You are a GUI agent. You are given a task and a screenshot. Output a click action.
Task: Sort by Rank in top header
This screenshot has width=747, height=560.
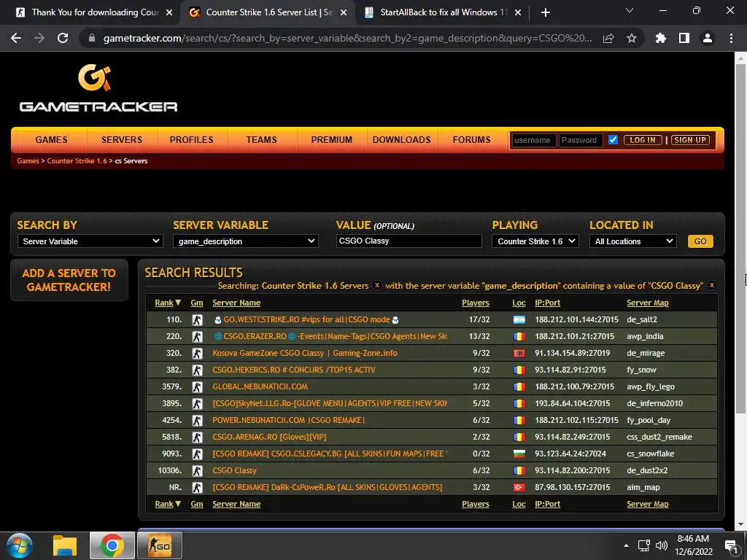(168, 303)
